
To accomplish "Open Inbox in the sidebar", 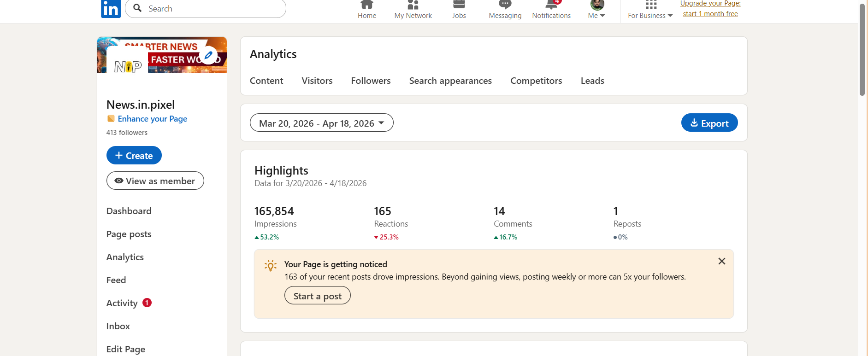I will pyautogui.click(x=118, y=326).
